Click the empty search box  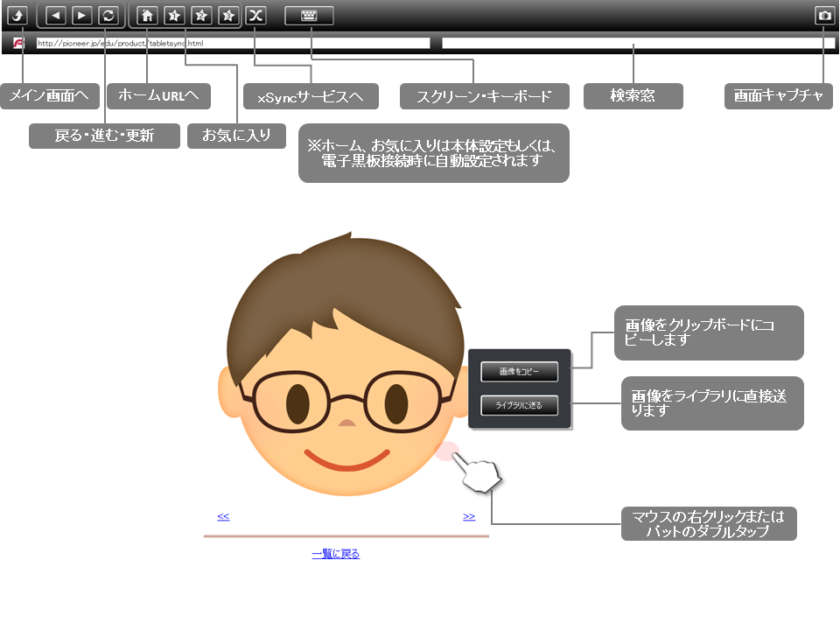(638, 43)
